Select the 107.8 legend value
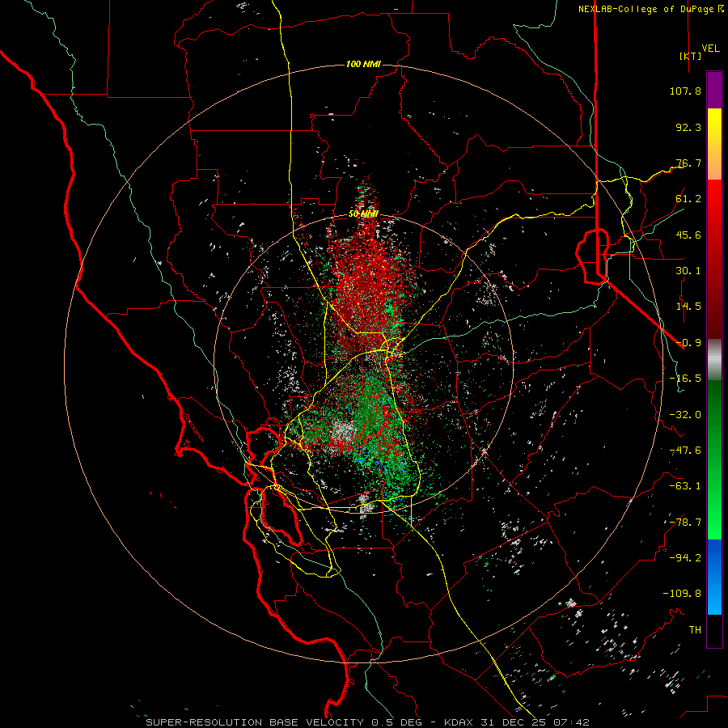 (685, 91)
